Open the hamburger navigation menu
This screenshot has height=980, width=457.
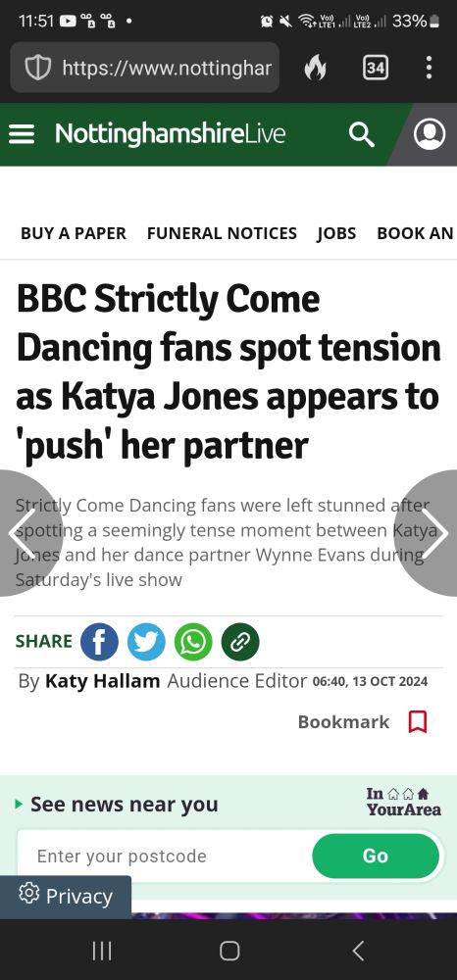(22, 133)
